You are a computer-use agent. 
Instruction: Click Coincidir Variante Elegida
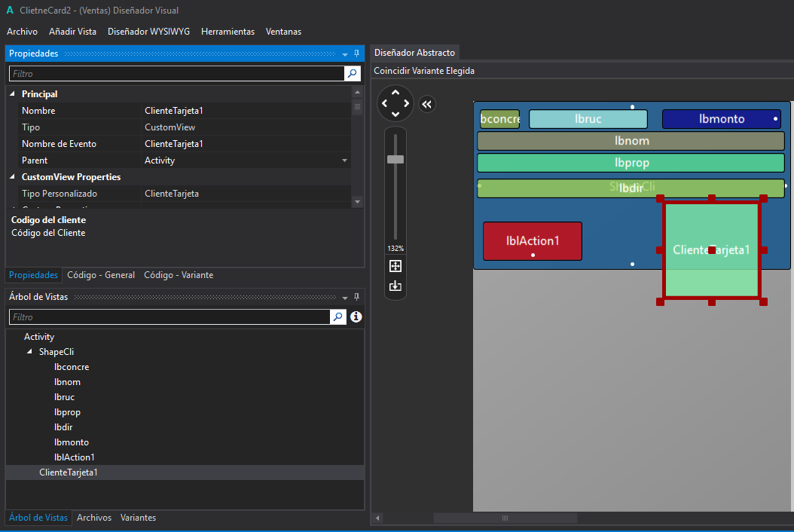424,71
